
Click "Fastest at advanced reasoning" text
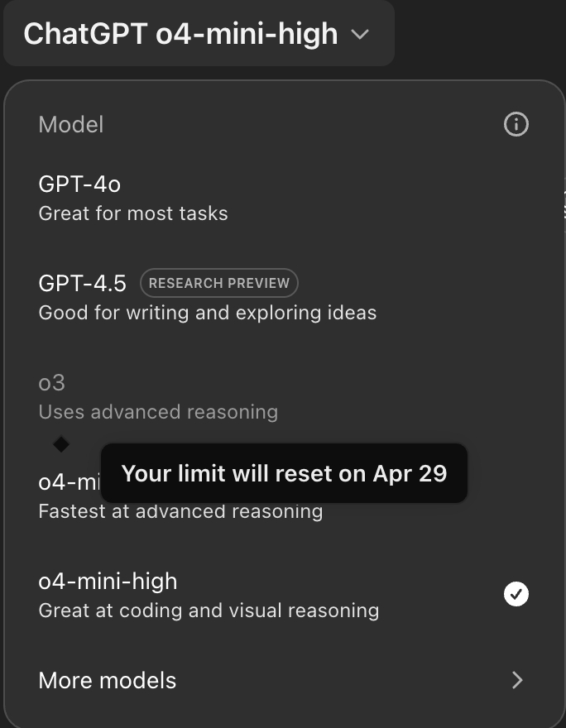180,511
